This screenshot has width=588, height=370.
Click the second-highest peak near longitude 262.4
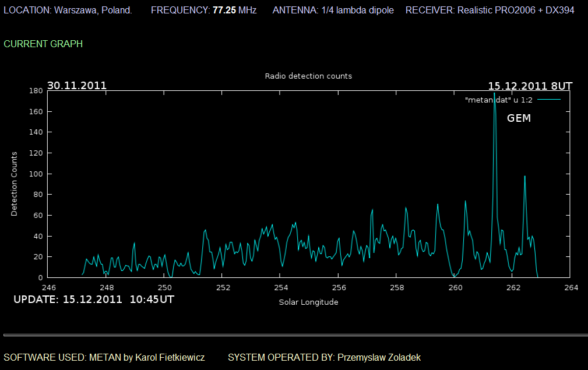click(x=524, y=177)
